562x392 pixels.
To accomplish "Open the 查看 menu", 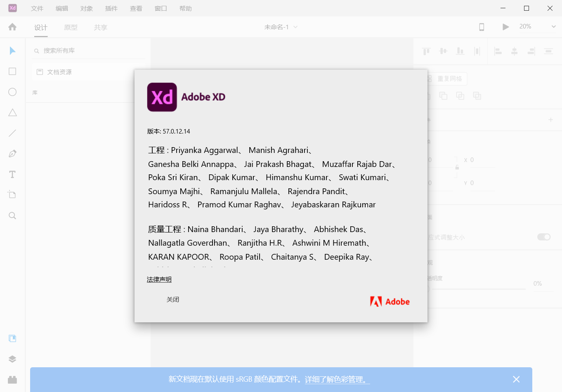I will click(136, 8).
